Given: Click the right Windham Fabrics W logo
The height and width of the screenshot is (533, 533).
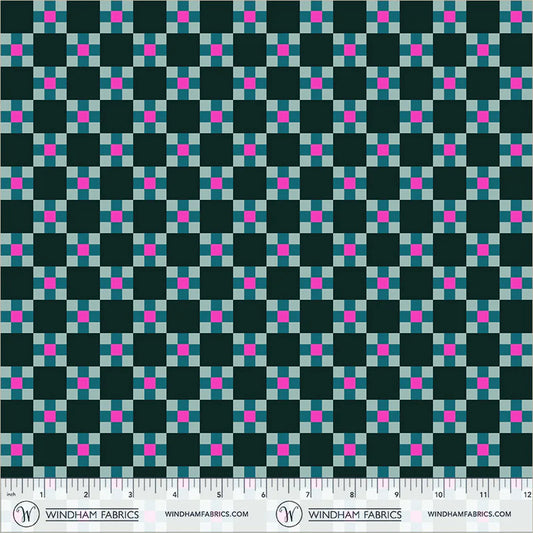Looking at the screenshot, I should coord(289,514).
